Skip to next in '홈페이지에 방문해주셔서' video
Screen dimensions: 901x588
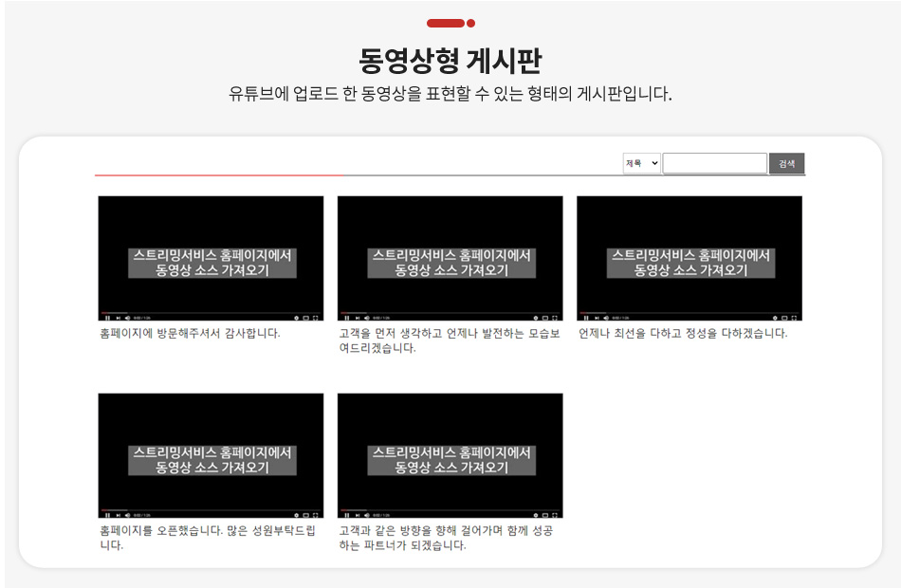click(119, 318)
